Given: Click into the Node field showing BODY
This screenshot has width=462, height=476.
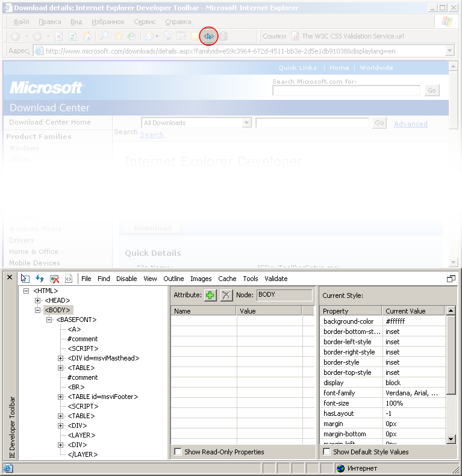Looking at the screenshot, I should pyautogui.click(x=284, y=295).
